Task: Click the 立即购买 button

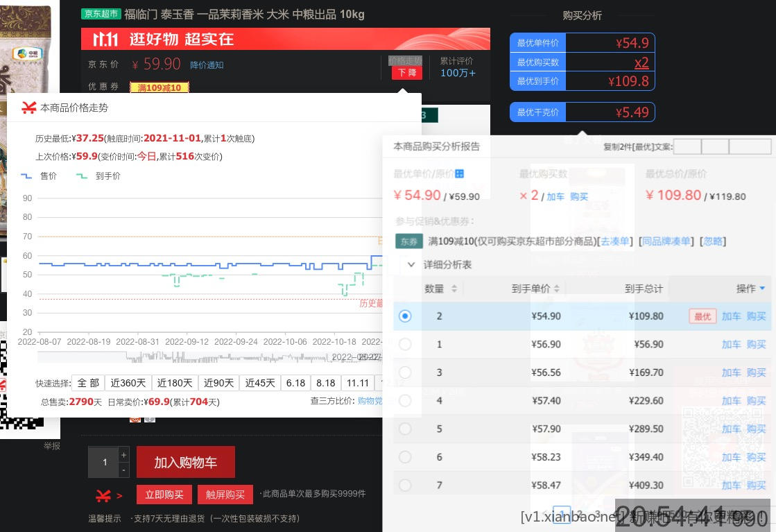Action: [x=164, y=495]
